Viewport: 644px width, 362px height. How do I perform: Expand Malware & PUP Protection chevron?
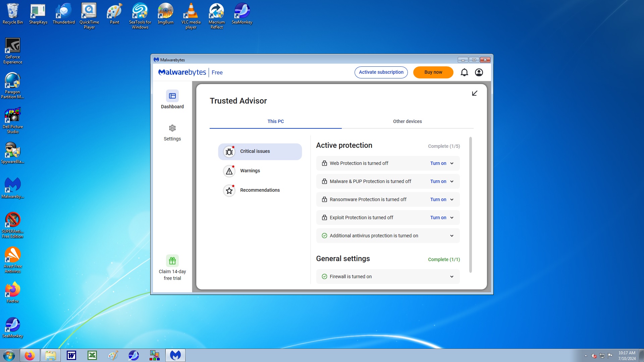(452, 182)
